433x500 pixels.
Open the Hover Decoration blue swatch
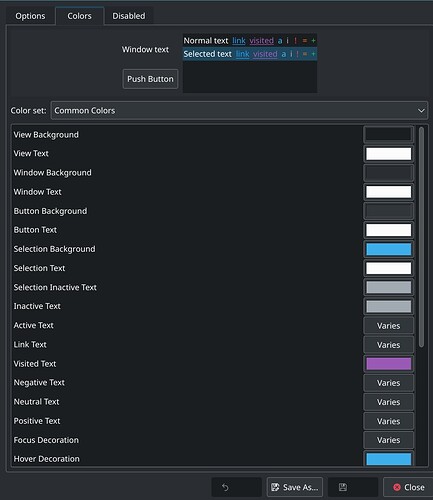tap(389, 459)
